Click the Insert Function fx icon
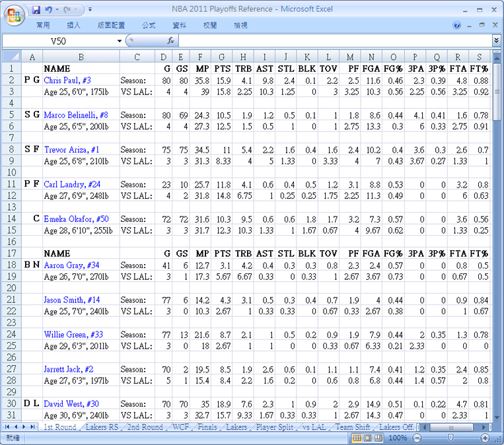Viewport: 504px width, 445px height. 170,40
